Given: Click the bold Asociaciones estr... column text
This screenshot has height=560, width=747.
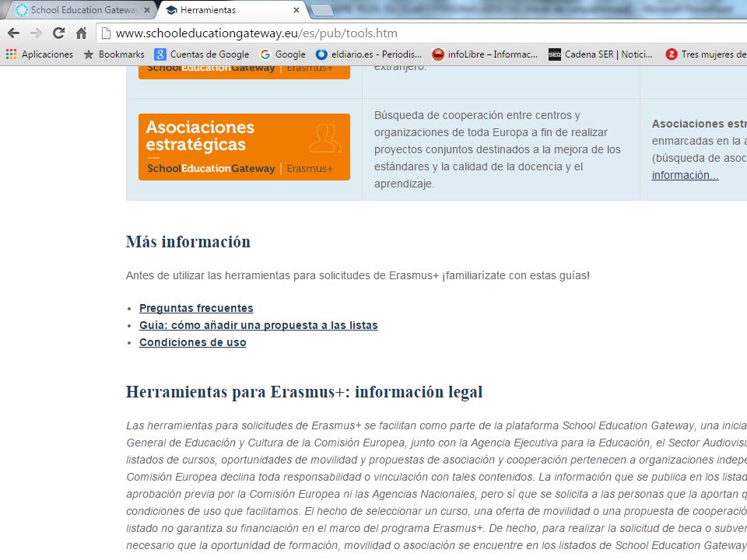Looking at the screenshot, I should pyautogui.click(x=699, y=124).
